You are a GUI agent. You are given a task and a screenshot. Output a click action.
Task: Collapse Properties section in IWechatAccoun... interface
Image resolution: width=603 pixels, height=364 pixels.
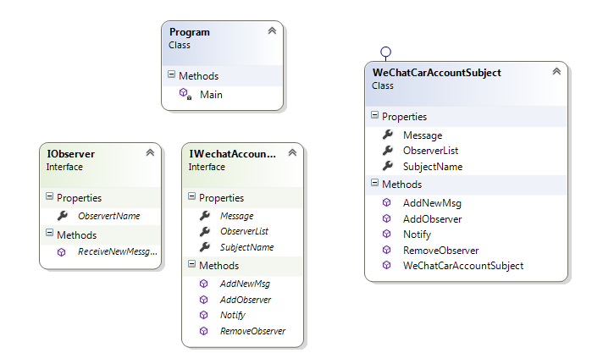[x=192, y=196]
